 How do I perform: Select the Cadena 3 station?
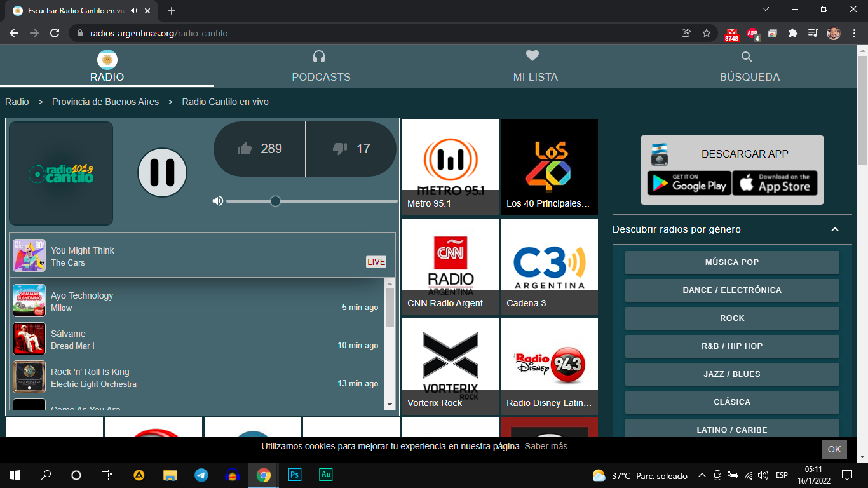(550, 267)
